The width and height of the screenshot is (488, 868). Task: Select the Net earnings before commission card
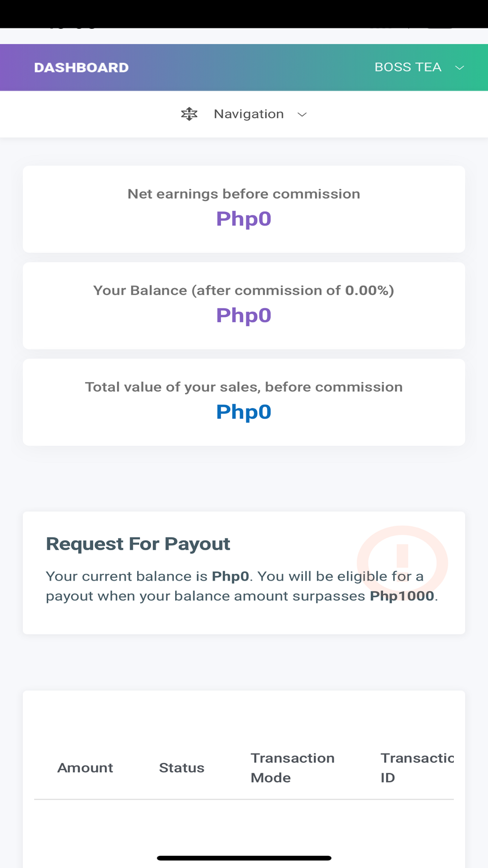click(x=244, y=209)
